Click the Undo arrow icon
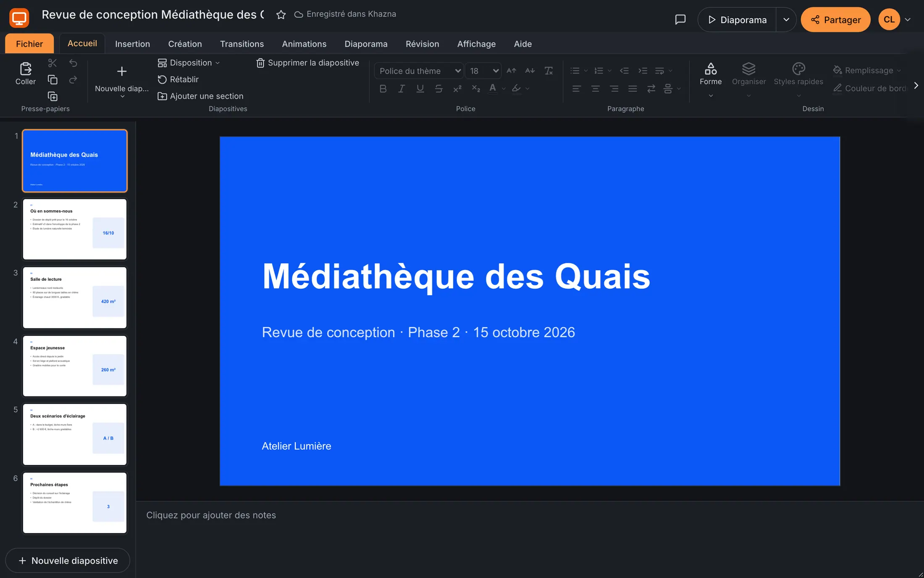924x578 pixels. pos(73,63)
